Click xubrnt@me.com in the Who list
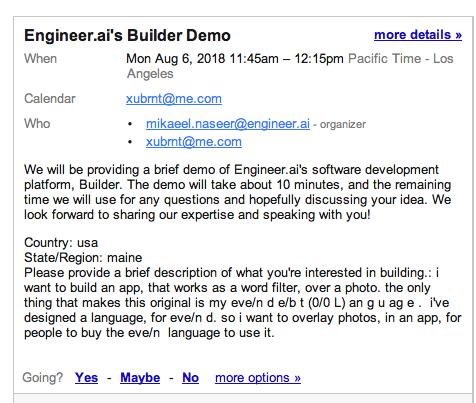Image resolution: width=476 pixels, height=403 pixels. point(194,142)
